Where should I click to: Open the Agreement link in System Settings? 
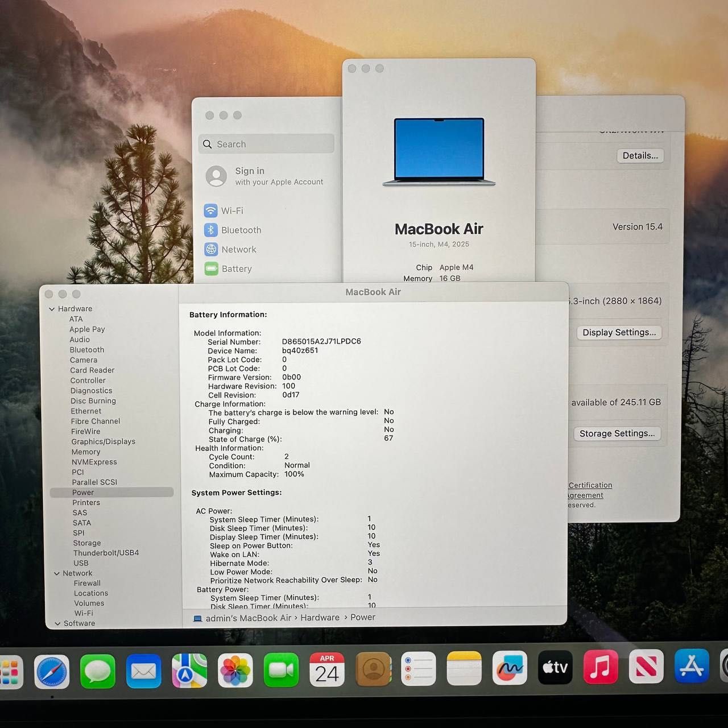585,495
